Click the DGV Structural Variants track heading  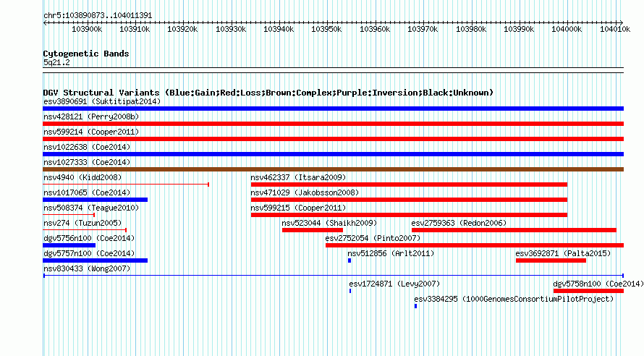[268, 93]
